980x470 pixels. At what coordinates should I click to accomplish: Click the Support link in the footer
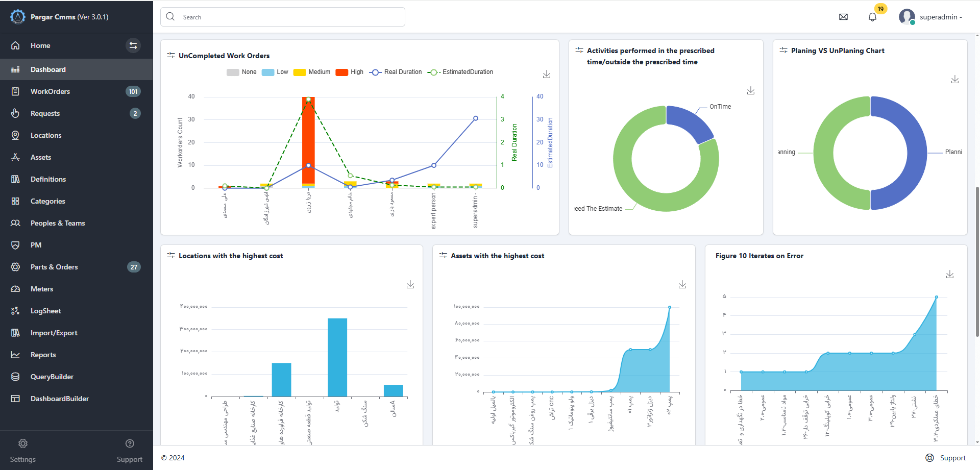coord(946,458)
